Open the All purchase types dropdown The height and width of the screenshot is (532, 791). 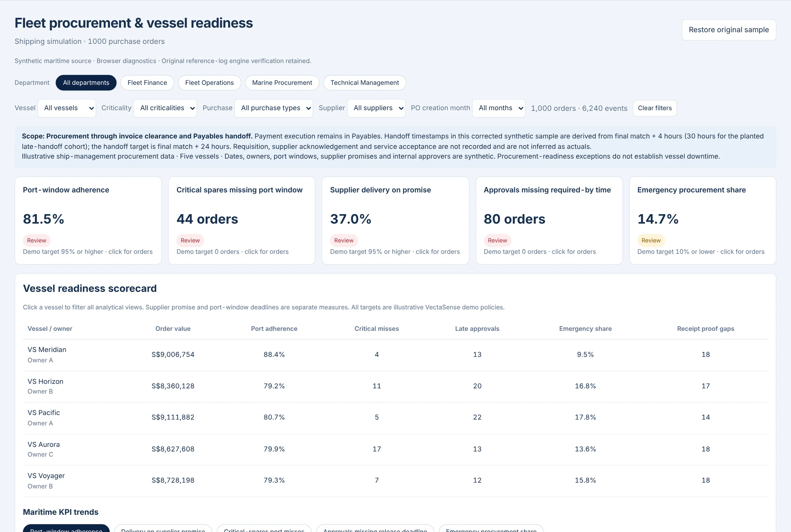[274, 108]
